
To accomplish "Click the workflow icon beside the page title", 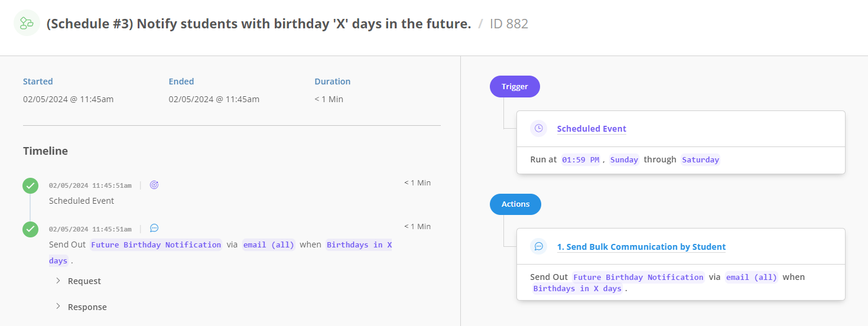I will tap(27, 24).
